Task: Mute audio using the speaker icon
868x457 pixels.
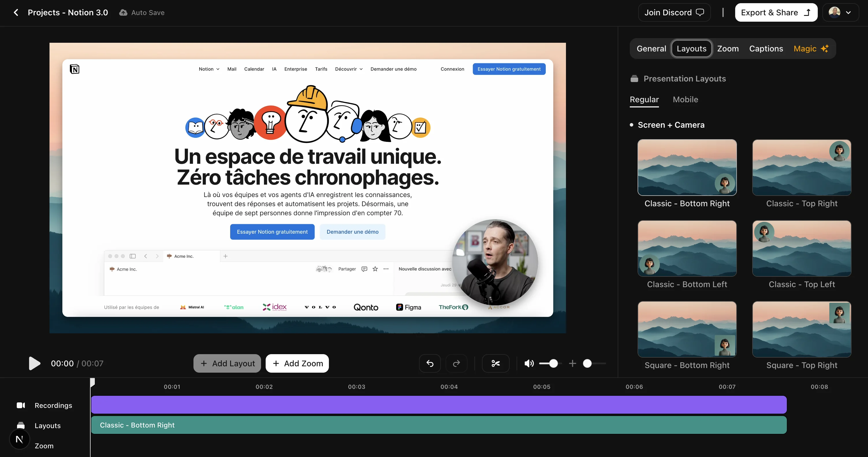Action: [528, 363]
